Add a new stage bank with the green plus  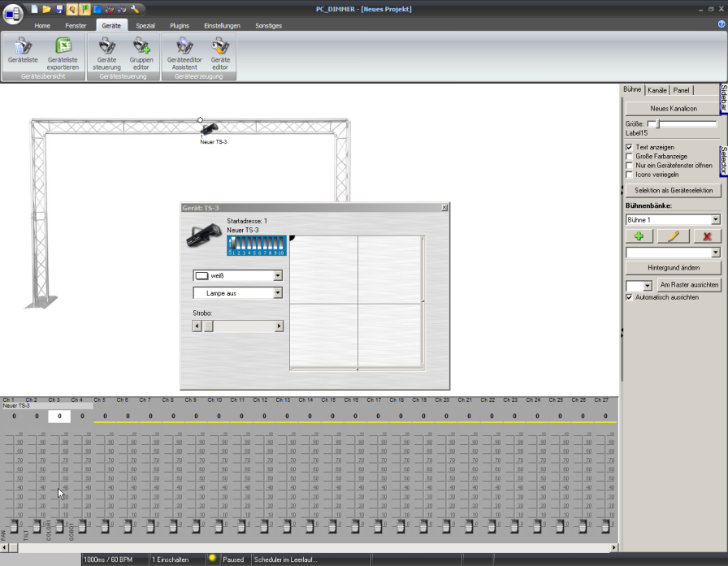639,236
